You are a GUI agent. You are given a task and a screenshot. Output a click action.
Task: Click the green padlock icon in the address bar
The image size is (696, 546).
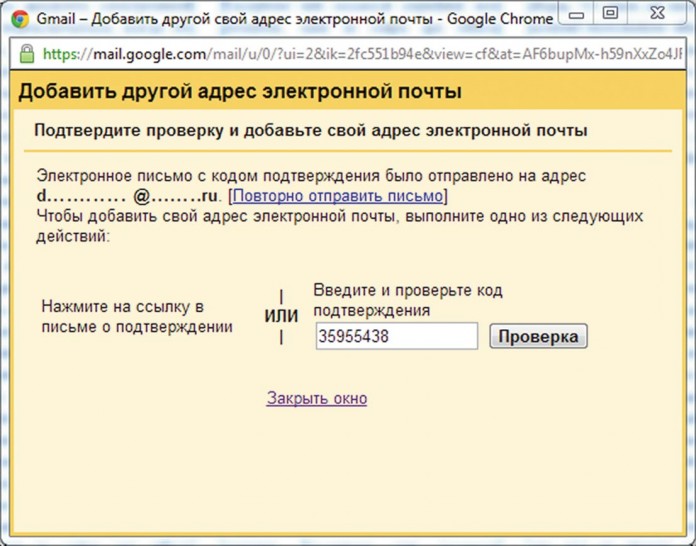pos(26,54)
